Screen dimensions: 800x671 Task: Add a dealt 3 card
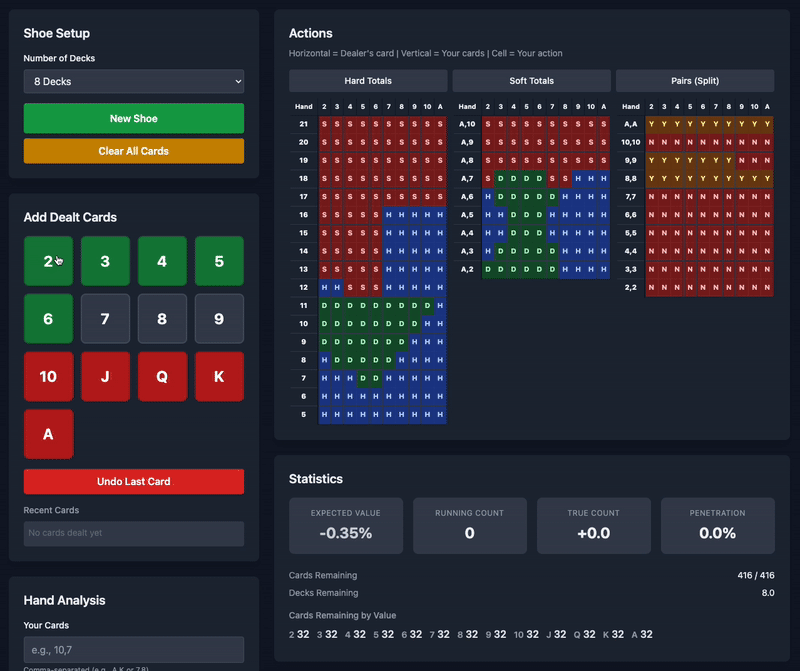[105, 261]
